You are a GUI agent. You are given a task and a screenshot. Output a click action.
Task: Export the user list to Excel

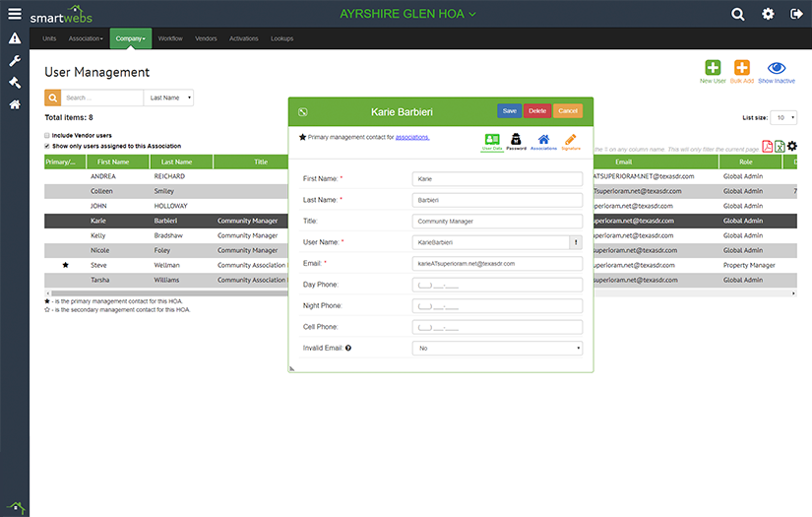coord(780,147)
